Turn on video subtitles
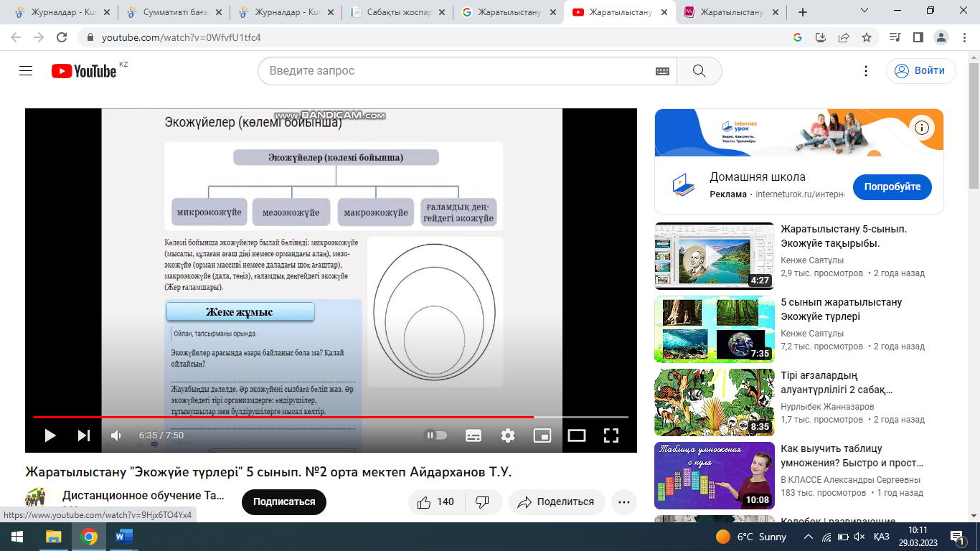Screen dimensions: 980x551 473,435
